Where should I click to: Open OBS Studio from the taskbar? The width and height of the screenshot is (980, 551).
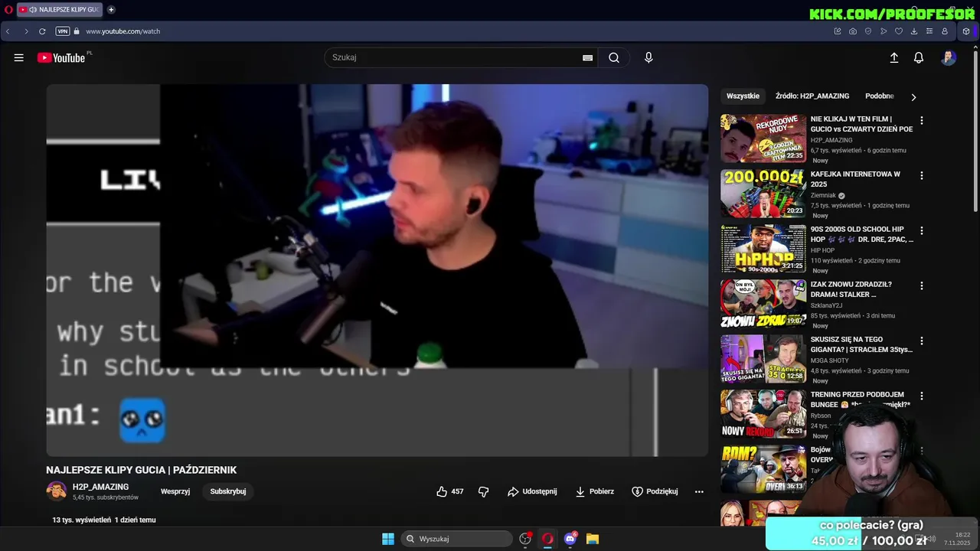525,539
